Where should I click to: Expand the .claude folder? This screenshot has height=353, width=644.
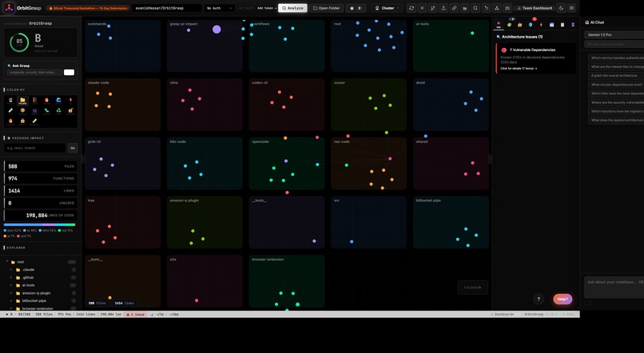[11, 270]
